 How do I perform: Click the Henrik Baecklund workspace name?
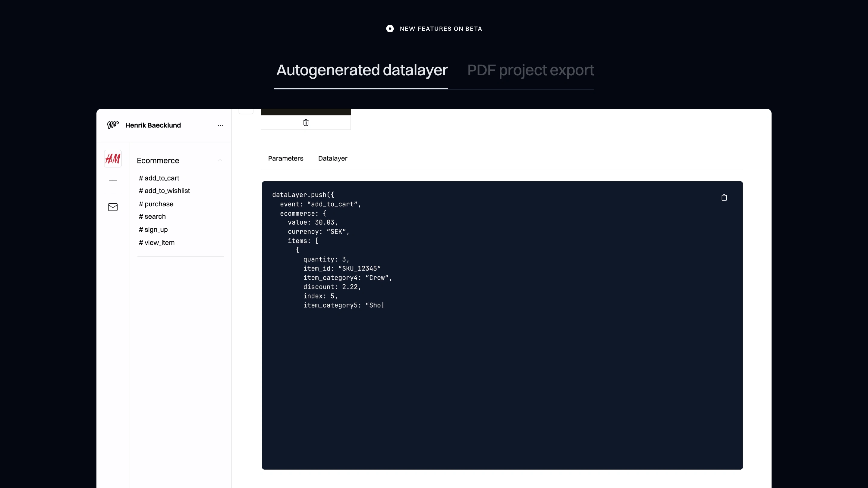pos(153,125)
